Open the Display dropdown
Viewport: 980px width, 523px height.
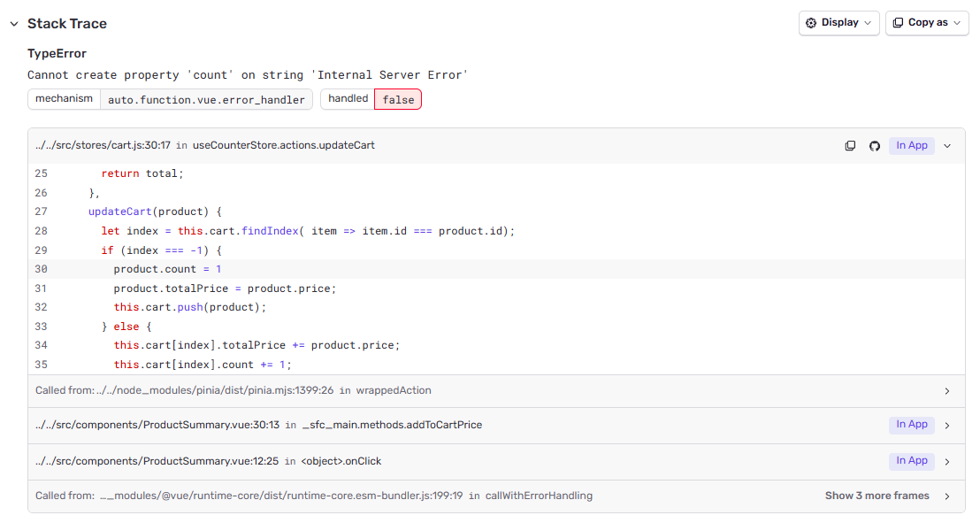tap(838, 23)
